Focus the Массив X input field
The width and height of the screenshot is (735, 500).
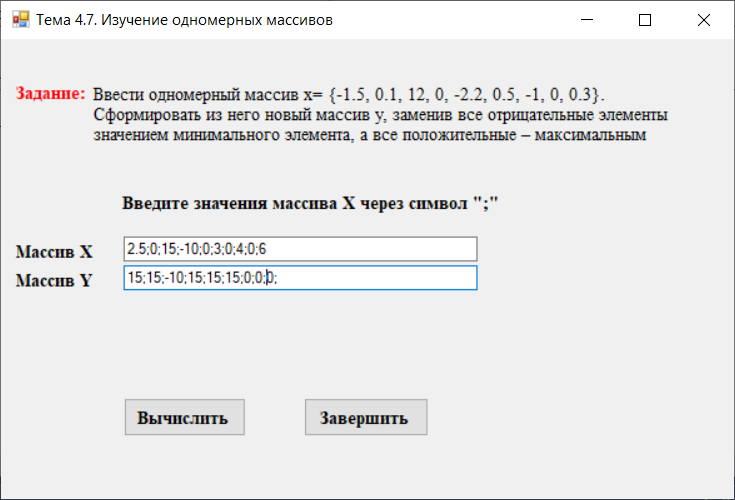click(x=300, y=249)
